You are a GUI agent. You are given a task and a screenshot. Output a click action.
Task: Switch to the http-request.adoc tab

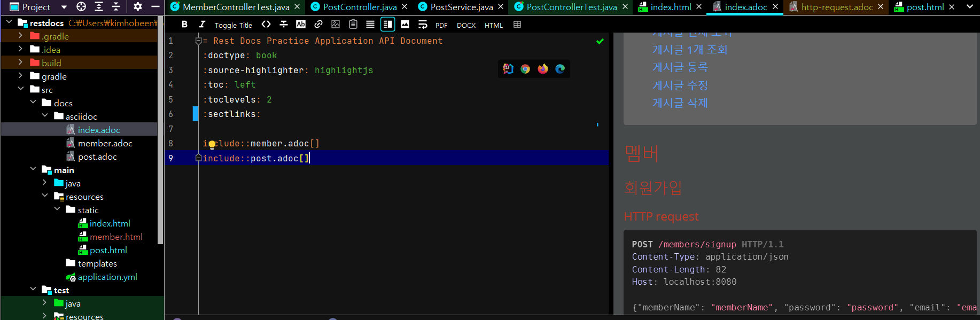click(x=836, y=7)
